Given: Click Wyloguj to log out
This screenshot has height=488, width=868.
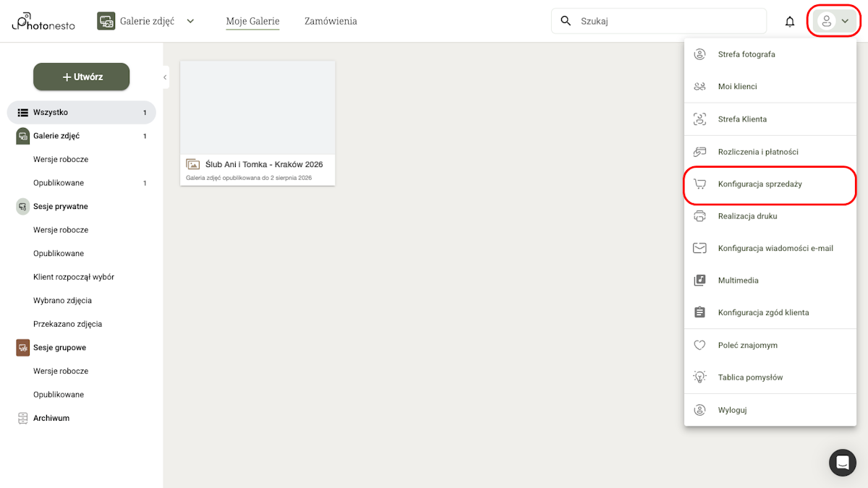Looking at the screenshot, I should [x=770, y=410].
